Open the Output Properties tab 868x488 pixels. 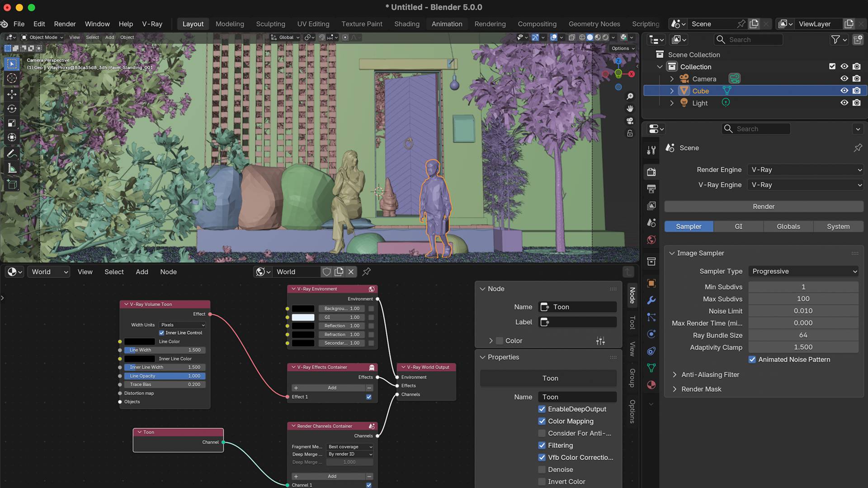click(651, 188)
